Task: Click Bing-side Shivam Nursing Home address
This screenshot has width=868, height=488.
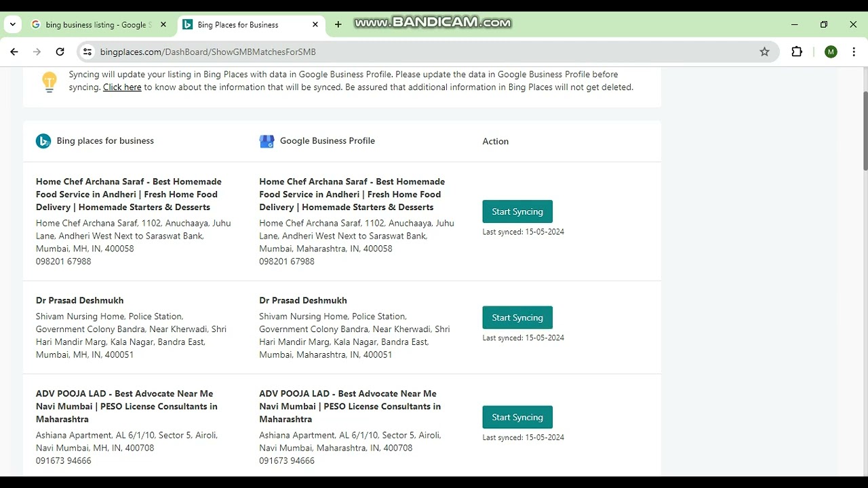Action: tap(132, 335)
